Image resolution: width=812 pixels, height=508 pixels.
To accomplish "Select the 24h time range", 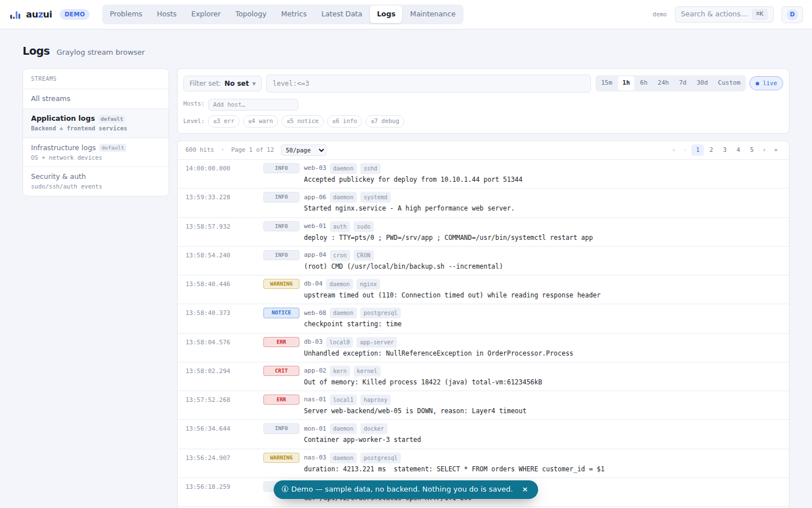I will pyautogui.click(x=663, y=83).
